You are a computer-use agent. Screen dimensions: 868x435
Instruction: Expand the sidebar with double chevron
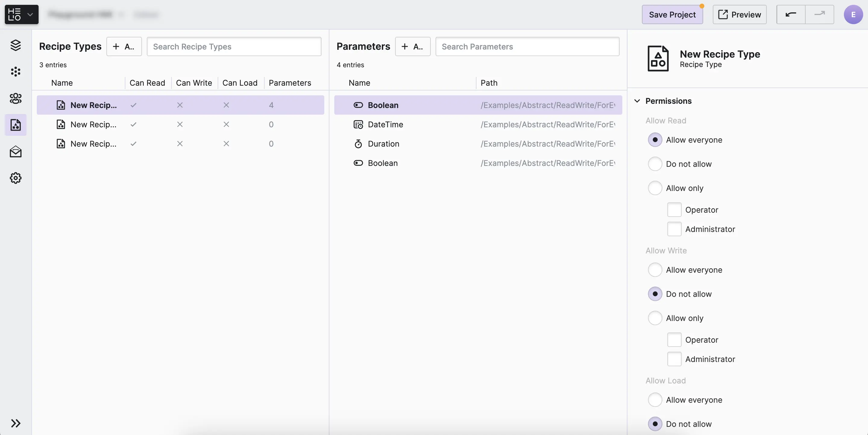tap(15, 423)
